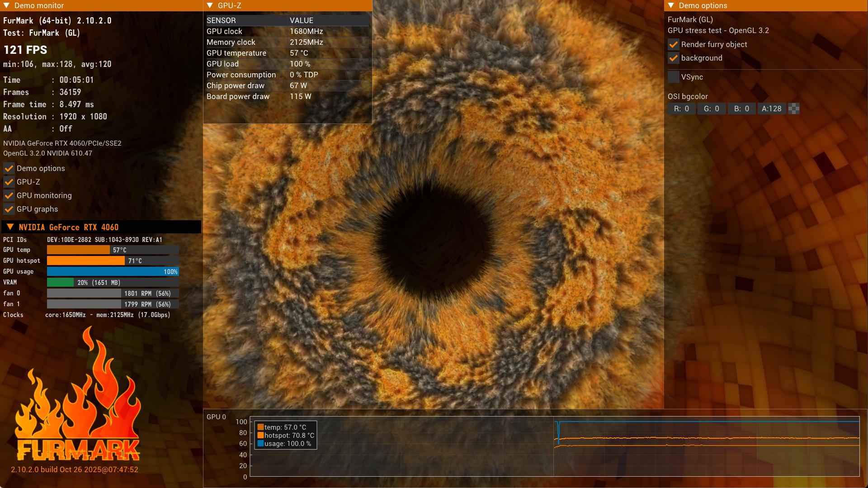Click the GPU hotspot 71°C bar
868x488 pixels.
[113, 261]
